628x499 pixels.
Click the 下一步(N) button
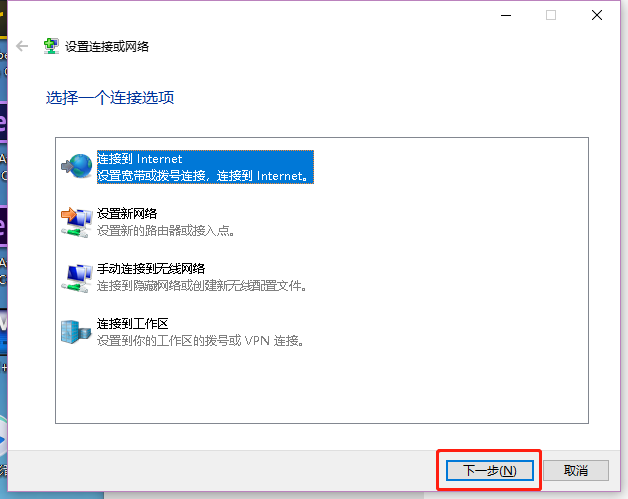pyautogui.click(x=489, y=471)
